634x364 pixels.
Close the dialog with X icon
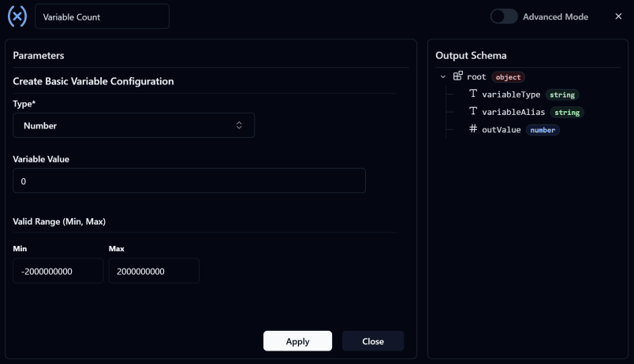click(x=618, y=17)
